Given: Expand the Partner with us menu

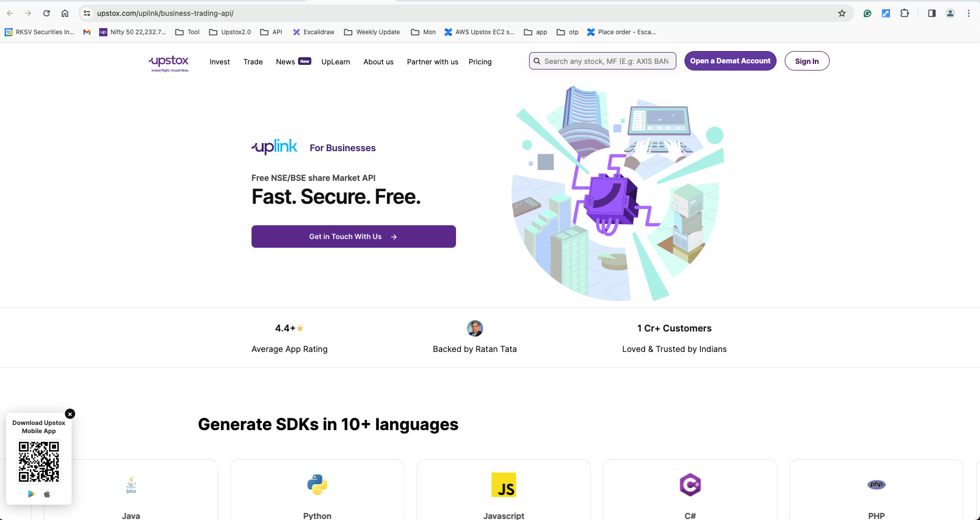Looking at the screenshot, I should [432, 62].
